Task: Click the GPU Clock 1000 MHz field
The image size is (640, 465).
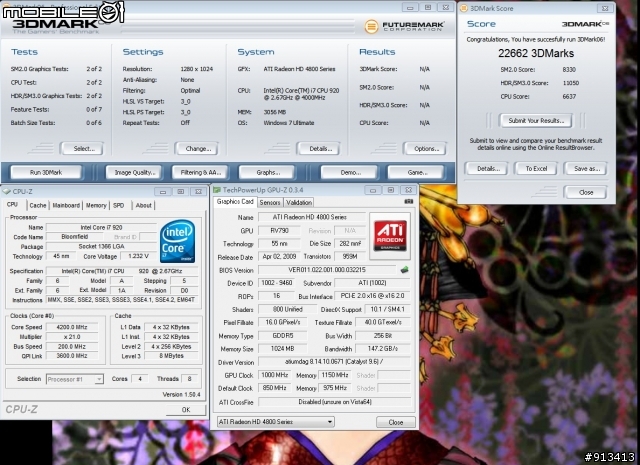Action: click(275, 375)
